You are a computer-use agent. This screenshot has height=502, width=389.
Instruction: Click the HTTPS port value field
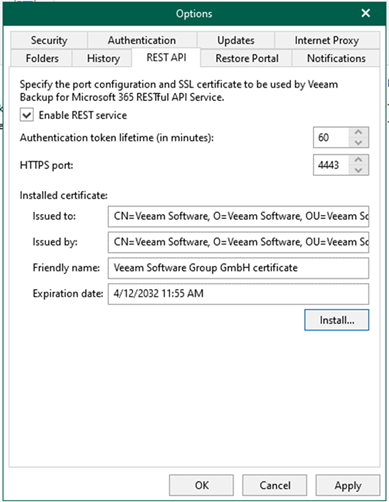coord(331,165)
